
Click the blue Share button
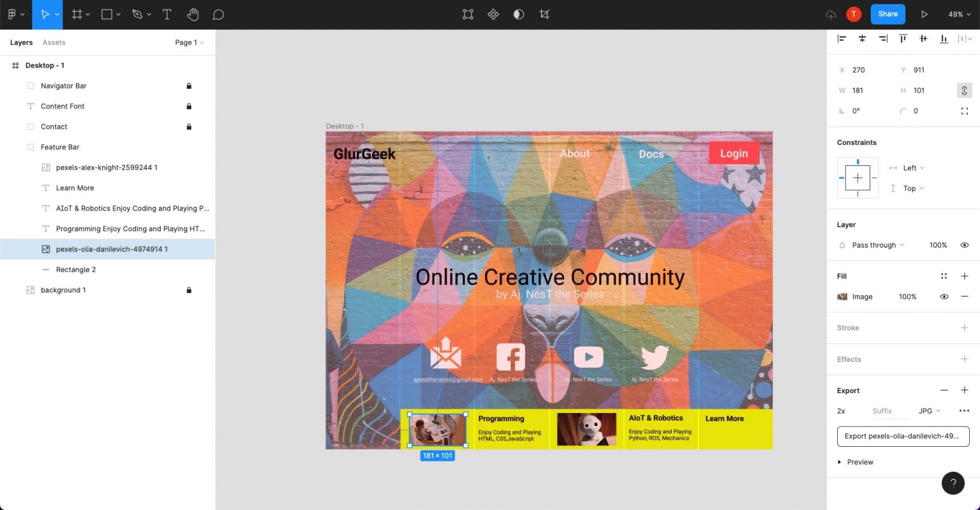(887, 14)
